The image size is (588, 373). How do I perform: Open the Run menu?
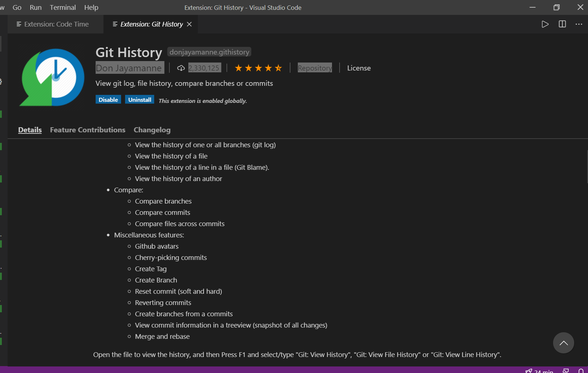coord(36,7)
